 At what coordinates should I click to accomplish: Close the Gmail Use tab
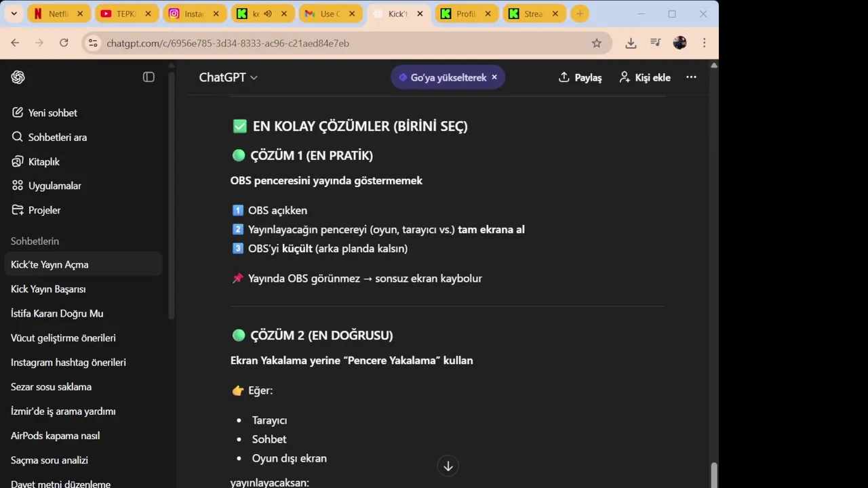point(352,14)
